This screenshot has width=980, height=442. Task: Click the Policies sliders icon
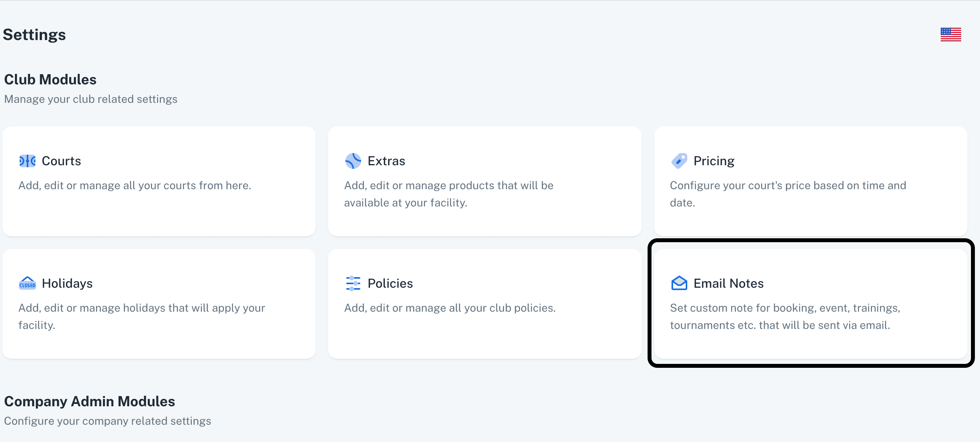point(353,283)
